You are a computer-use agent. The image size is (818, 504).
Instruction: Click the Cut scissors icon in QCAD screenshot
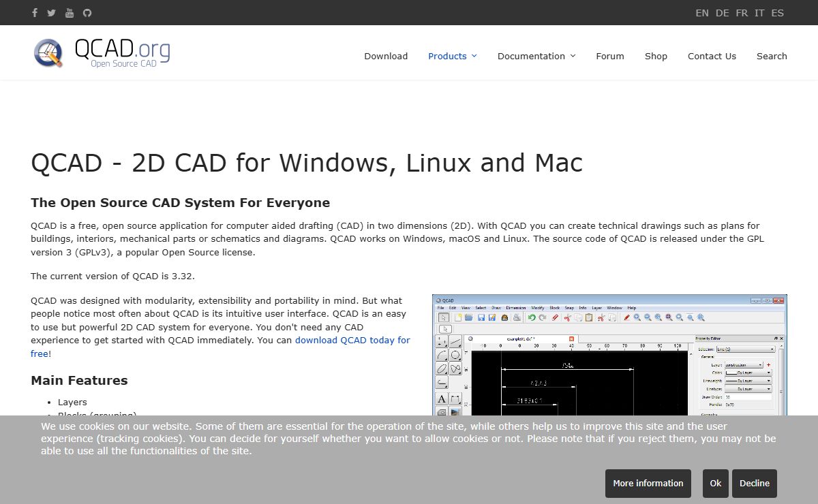coord(567,317)
